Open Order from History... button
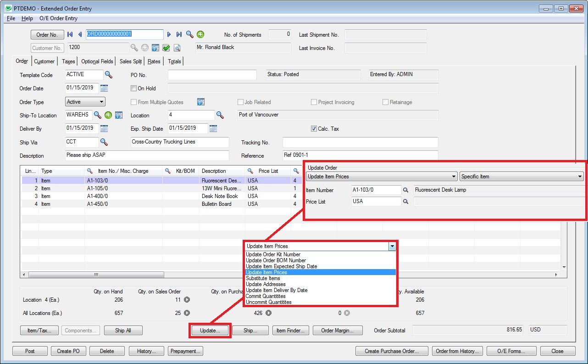Viewport: 588px width, 364px height. click(x=457, y=351)
